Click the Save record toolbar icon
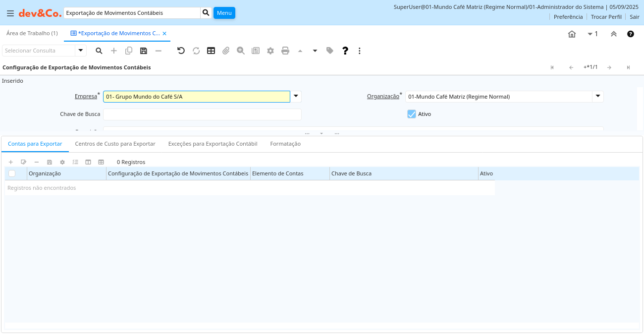Screen dimensions: 644x334 (x=144, y=51)
